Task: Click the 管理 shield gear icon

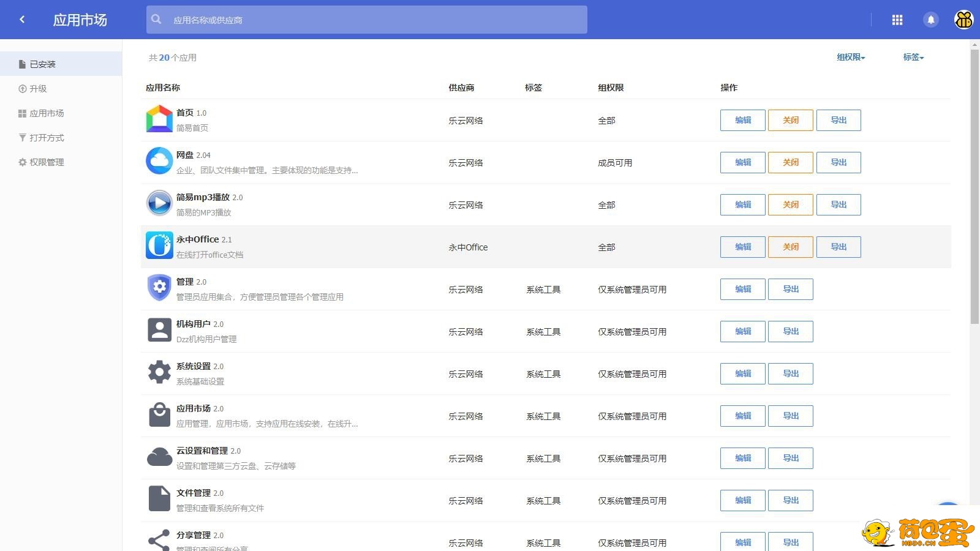Action: (x=159, y=288)
